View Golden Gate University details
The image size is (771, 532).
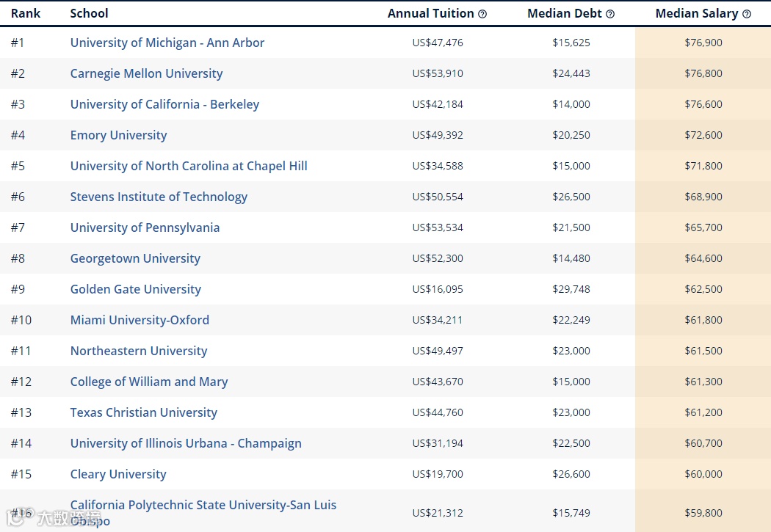click(x=136, y=289)
